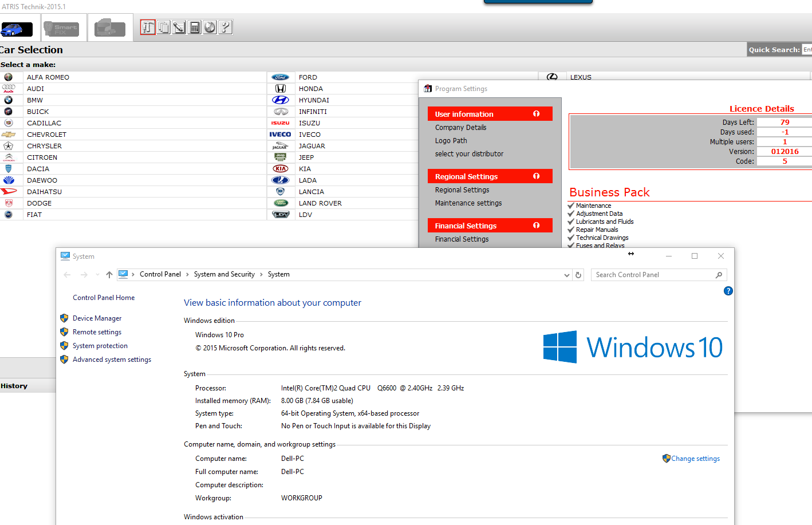Screen dimensions: 812x525
Task: Select the Ford oval logo
Action: (x=281, y=77)
